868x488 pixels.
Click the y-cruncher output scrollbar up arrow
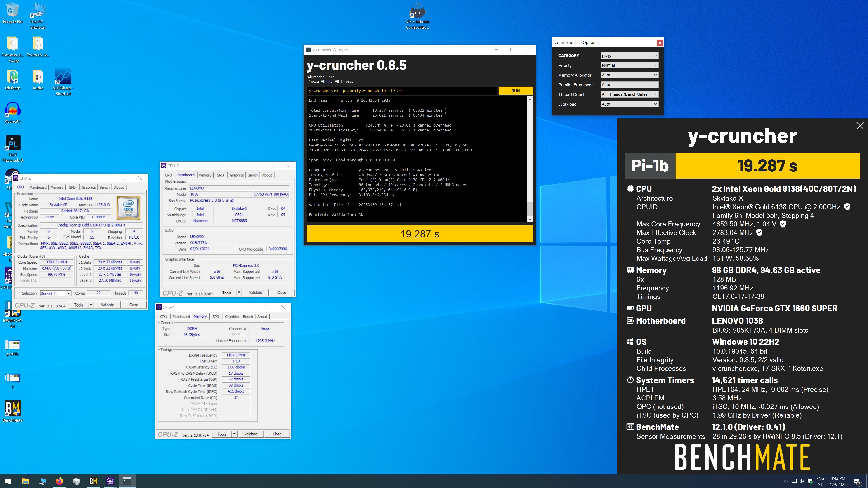coord(530,100)
